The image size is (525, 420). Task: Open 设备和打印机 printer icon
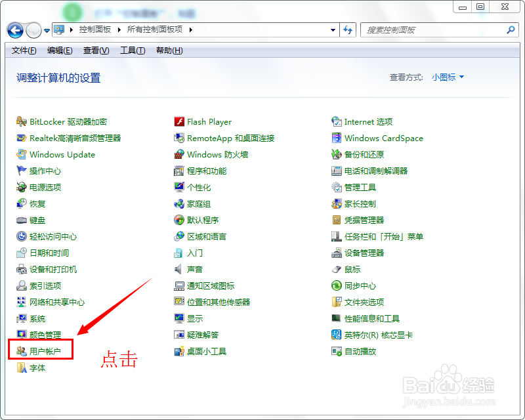click(22, 269)
